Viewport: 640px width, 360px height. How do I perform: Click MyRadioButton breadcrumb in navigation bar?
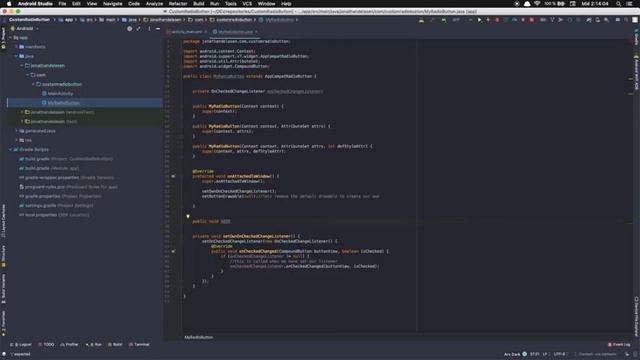tap(276, 20)
